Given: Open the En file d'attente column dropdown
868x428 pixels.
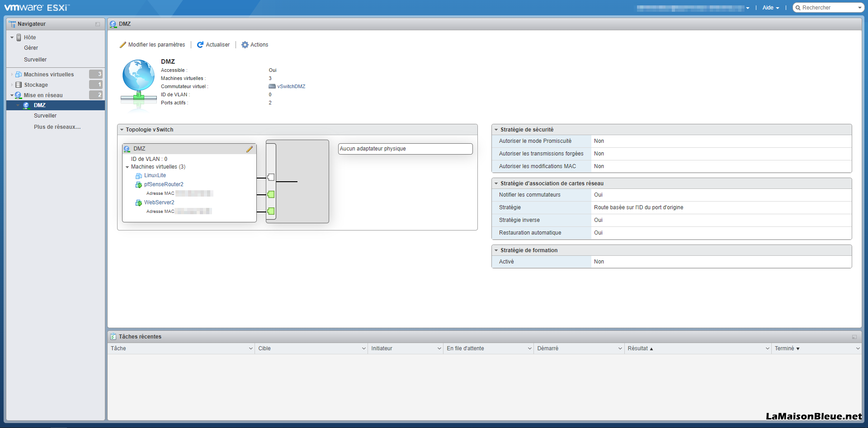Looking at the screenshot, I should tap(530, 348).
